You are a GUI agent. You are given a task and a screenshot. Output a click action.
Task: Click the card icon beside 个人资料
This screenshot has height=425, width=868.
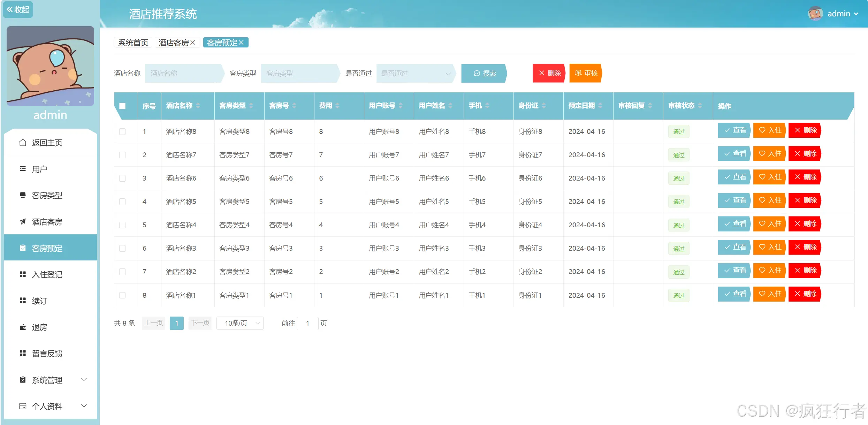pyautogui.click(x=23, y=406)
